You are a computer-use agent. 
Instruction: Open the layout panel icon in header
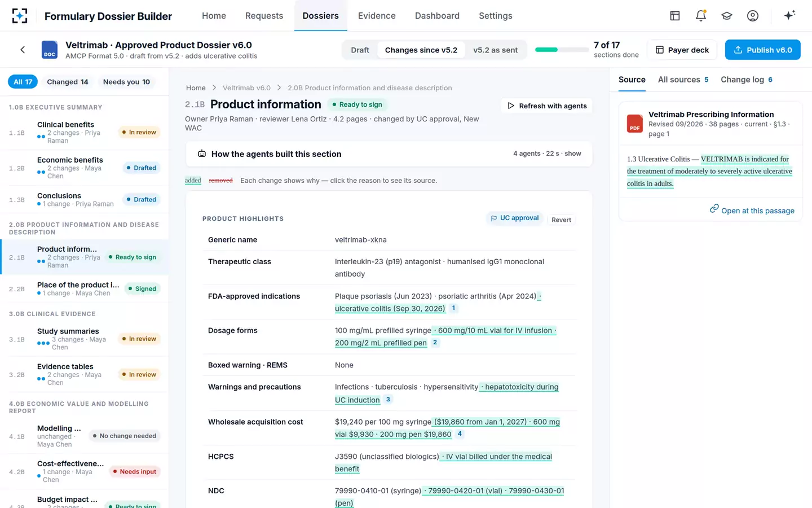pyautogui.click(x=674, y=16)
